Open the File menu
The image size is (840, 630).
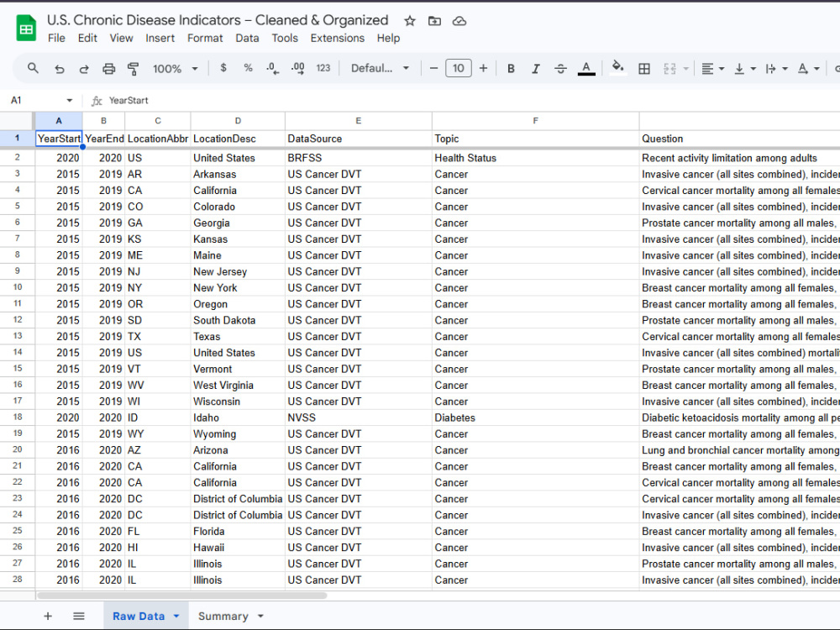pos(56,38)
